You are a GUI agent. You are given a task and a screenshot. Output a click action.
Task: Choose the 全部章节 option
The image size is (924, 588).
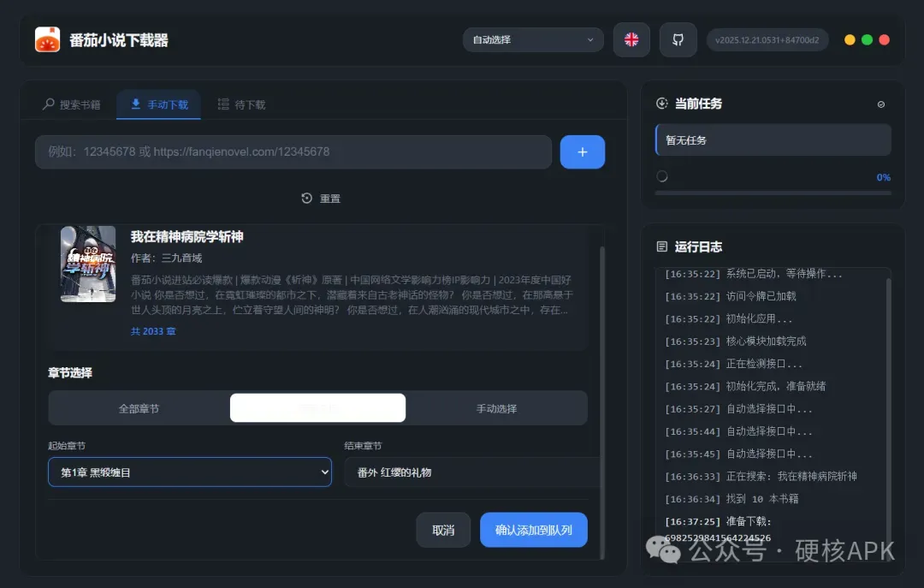pyautogui.click(x=139, y=408)
